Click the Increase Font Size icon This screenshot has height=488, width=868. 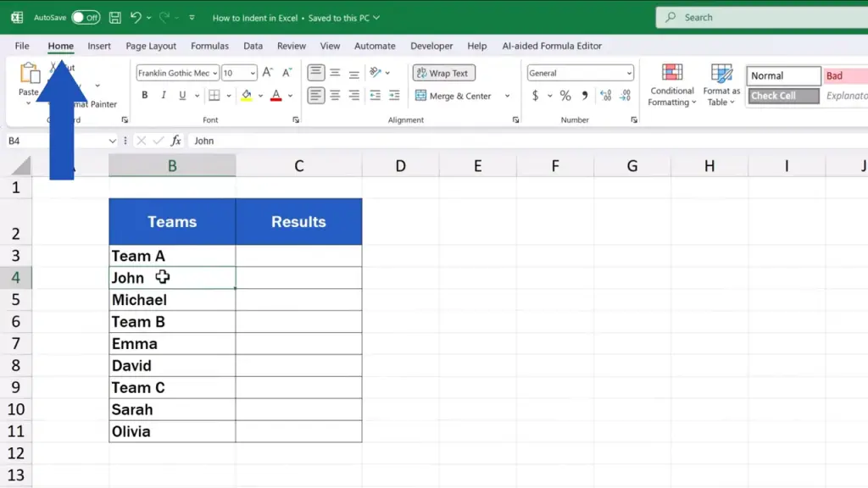tap(268, 74)
